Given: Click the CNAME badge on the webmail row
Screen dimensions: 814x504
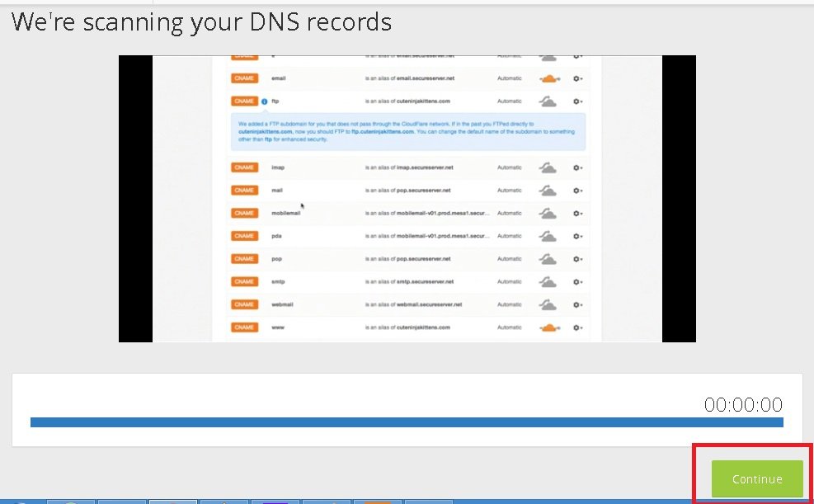Looking at the screenshot, I should point(243,304).
